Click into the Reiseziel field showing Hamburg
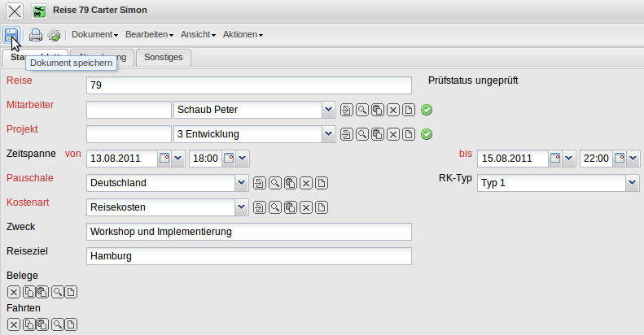Viewport: 644px width, 335px height. [248, 256]
